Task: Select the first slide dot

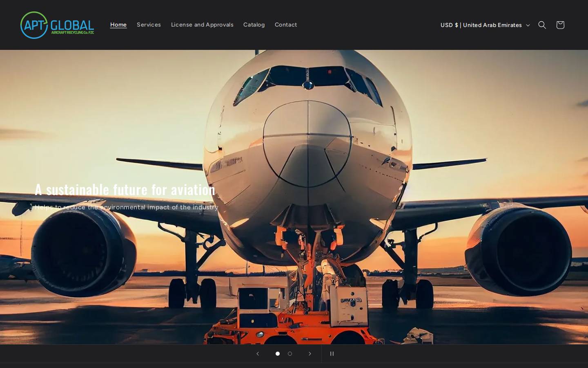Action: (x=278, y=354)
